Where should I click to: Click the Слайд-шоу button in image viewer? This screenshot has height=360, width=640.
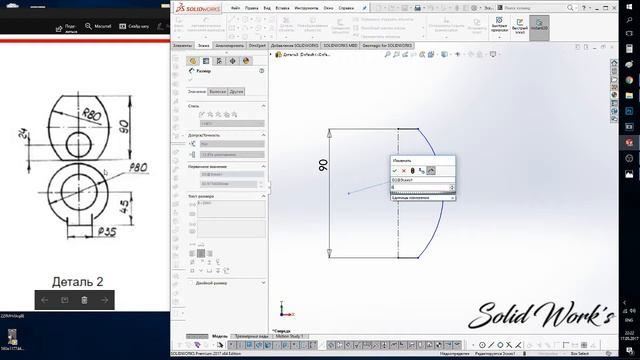134,26
